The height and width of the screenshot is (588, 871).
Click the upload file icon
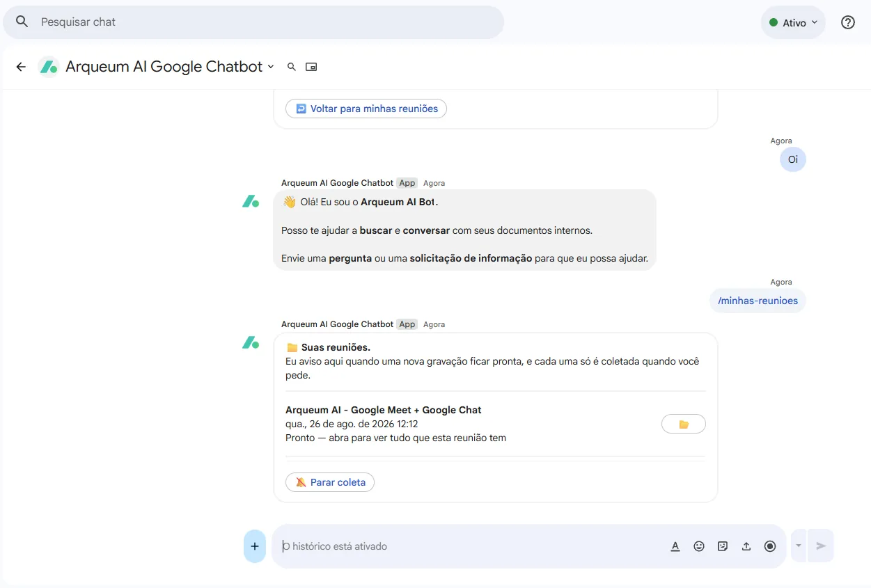[x=746, y=546]
